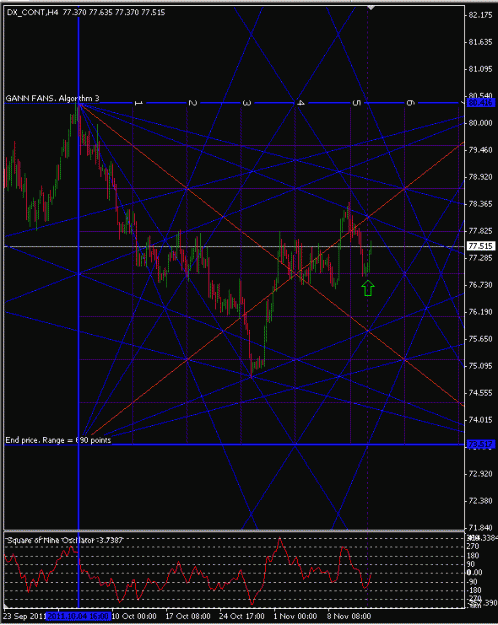Select the green up arrow on chart

point(368,288)
